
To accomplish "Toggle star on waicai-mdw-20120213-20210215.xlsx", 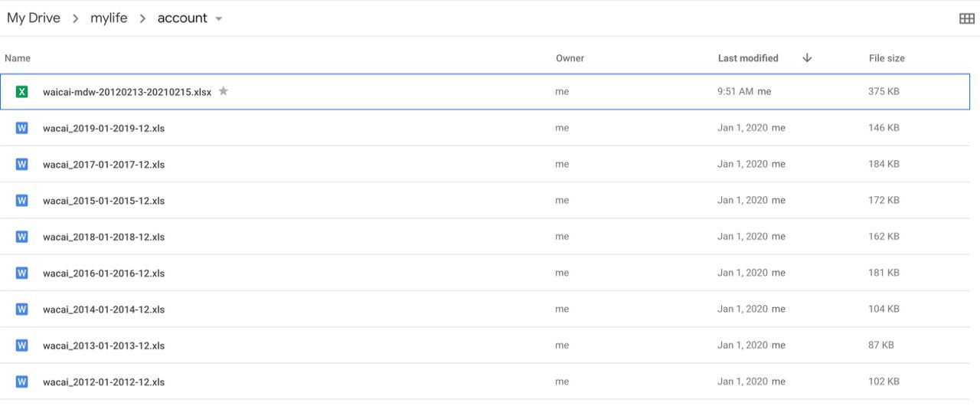I will pos(224,91).
